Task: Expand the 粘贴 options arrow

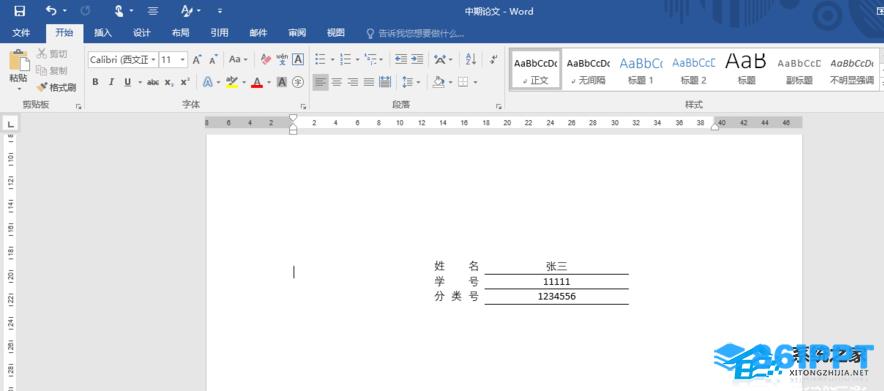Action: click(x=19, y=88)
